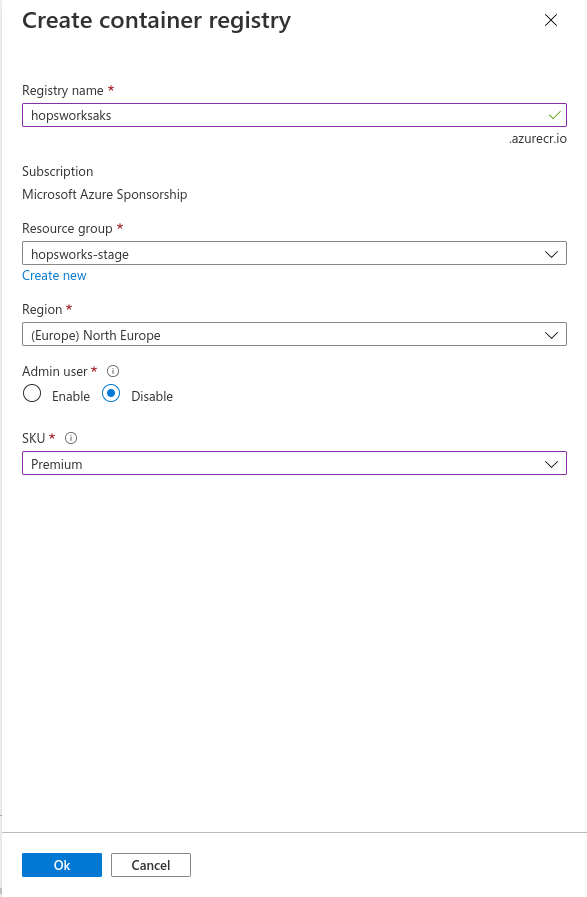Click the SKU field chevron arrow
This screenshot has width=587, height=897.
tap(551, 464)
